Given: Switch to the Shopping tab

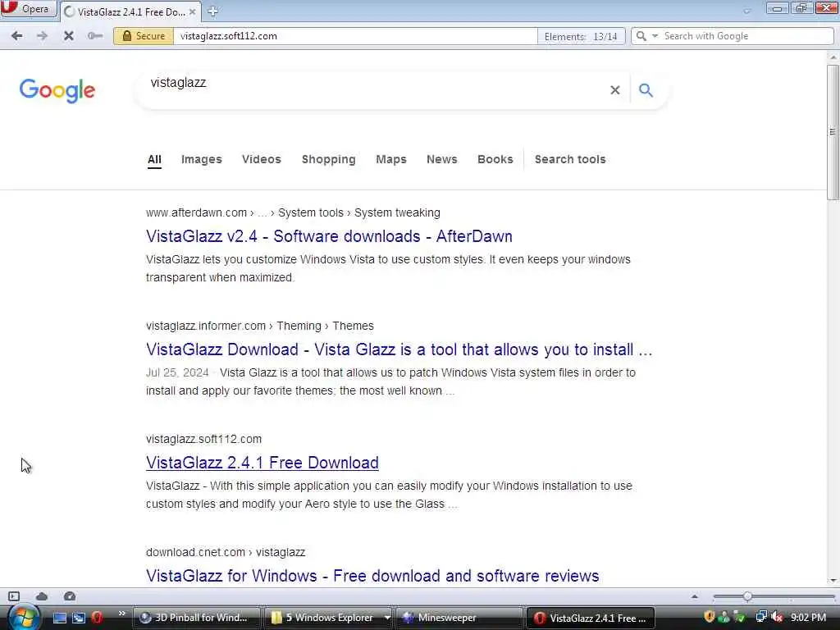Looking at the screenshot, I should pos(328,160).
